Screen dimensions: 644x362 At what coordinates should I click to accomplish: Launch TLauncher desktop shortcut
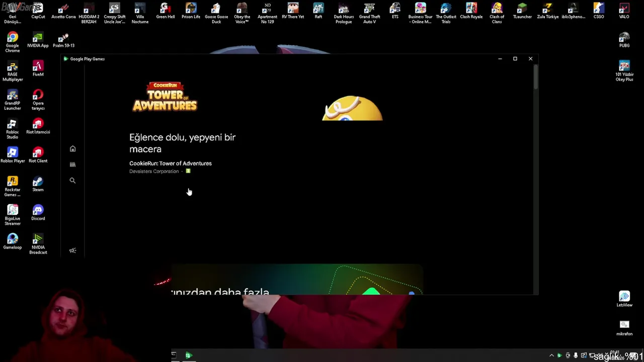click(x=522, y=11)
